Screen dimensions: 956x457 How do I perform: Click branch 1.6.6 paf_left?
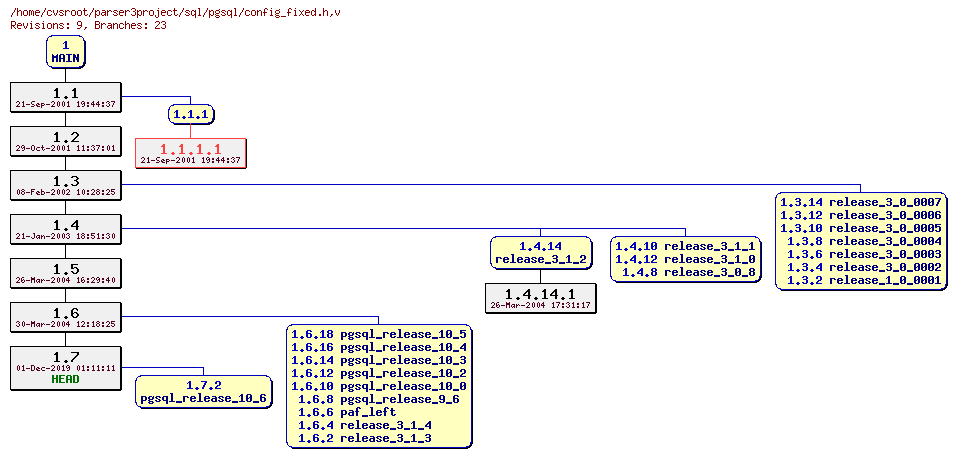[346, 413]
